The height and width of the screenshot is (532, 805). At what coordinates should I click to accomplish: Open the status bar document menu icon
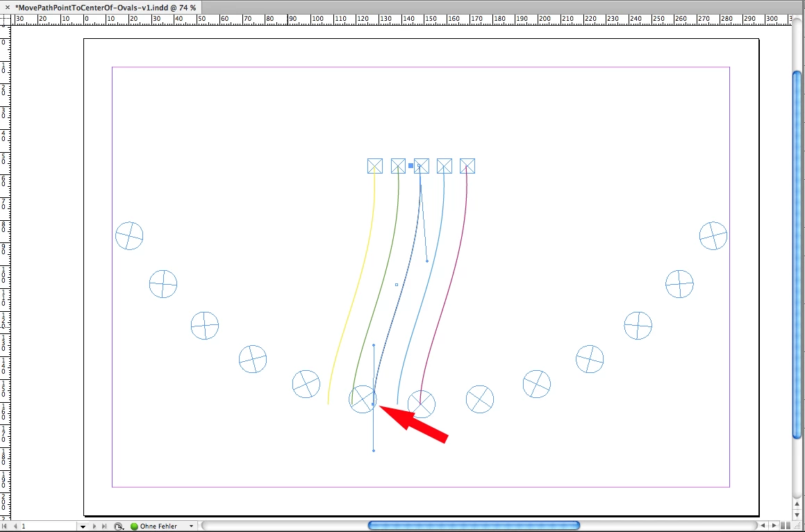click(x=119, y=526)
